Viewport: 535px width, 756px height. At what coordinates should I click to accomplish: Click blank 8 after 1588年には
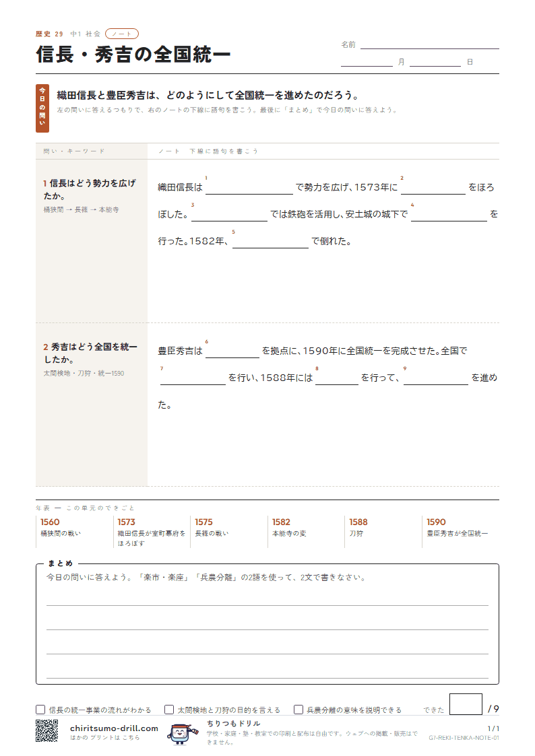point(337,378)
